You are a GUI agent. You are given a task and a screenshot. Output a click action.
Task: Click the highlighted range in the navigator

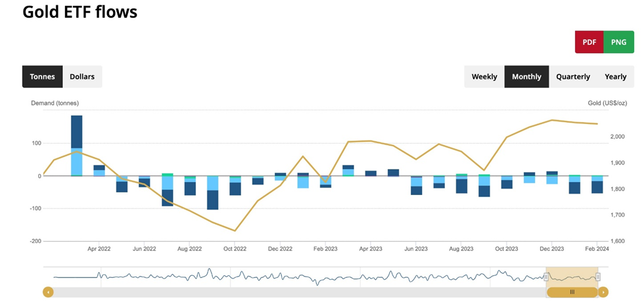[x=572, y=277]
